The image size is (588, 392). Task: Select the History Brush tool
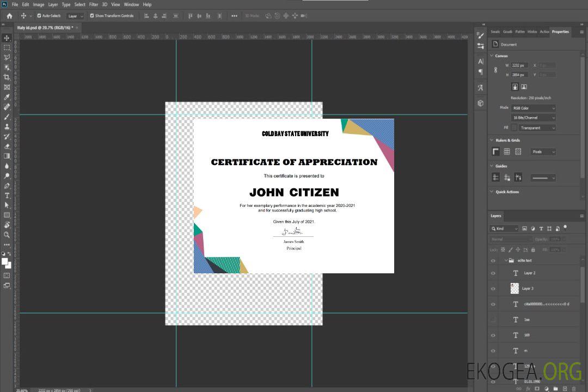point(7,137)
